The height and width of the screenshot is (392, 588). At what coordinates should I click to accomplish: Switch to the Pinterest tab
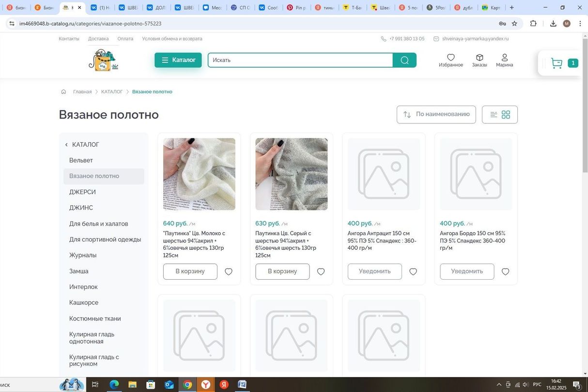point(296,7)
